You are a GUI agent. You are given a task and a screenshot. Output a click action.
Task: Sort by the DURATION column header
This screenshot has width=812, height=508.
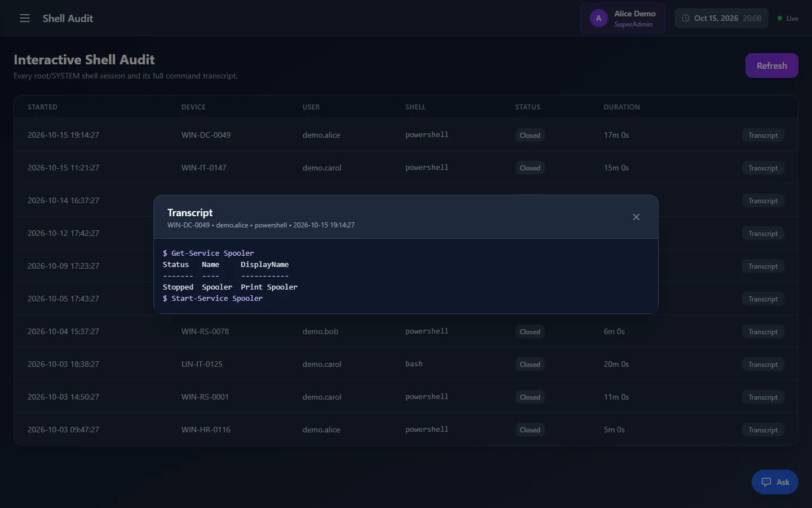click(622, 107)
